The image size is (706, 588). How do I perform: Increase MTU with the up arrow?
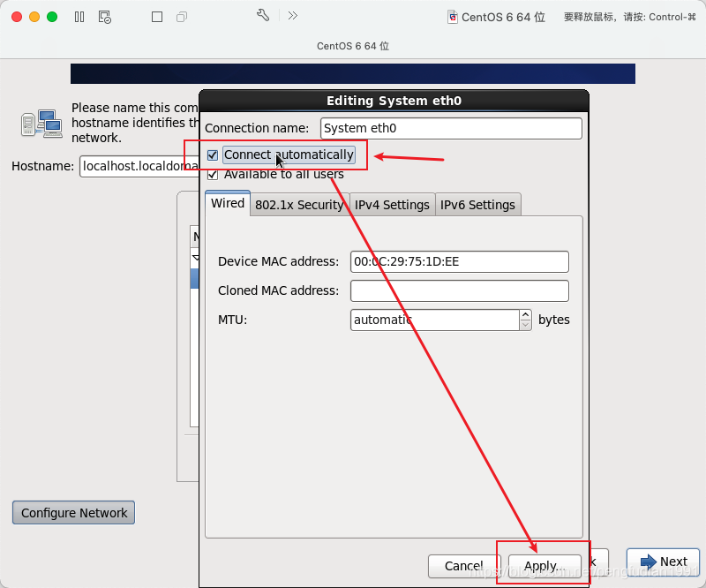click(x=525, y=315)
